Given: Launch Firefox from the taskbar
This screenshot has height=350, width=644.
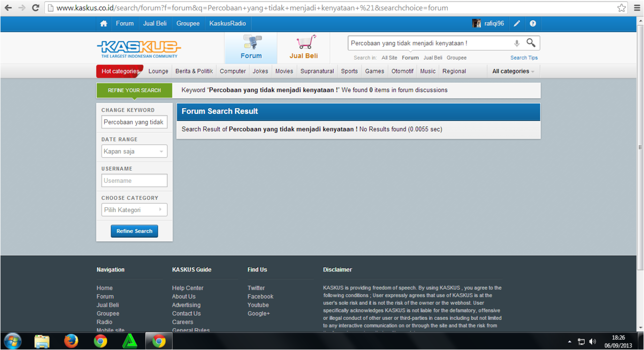Looking at the screenshot, I should [x=71, y=341].
